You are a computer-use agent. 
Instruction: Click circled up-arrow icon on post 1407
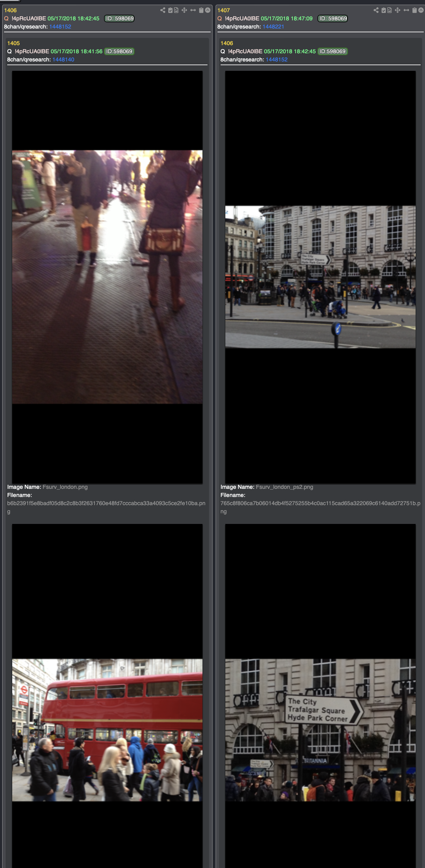[421, 10]
